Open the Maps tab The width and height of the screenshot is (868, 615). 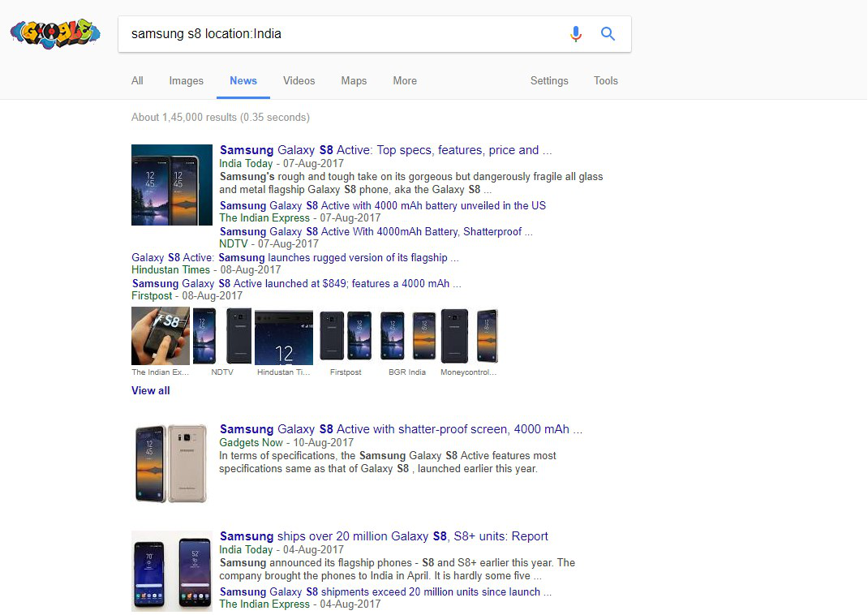click(354, 81)
